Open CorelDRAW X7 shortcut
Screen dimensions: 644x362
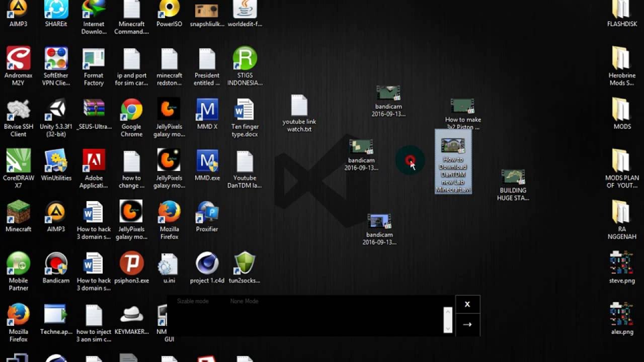pos(18,168)
